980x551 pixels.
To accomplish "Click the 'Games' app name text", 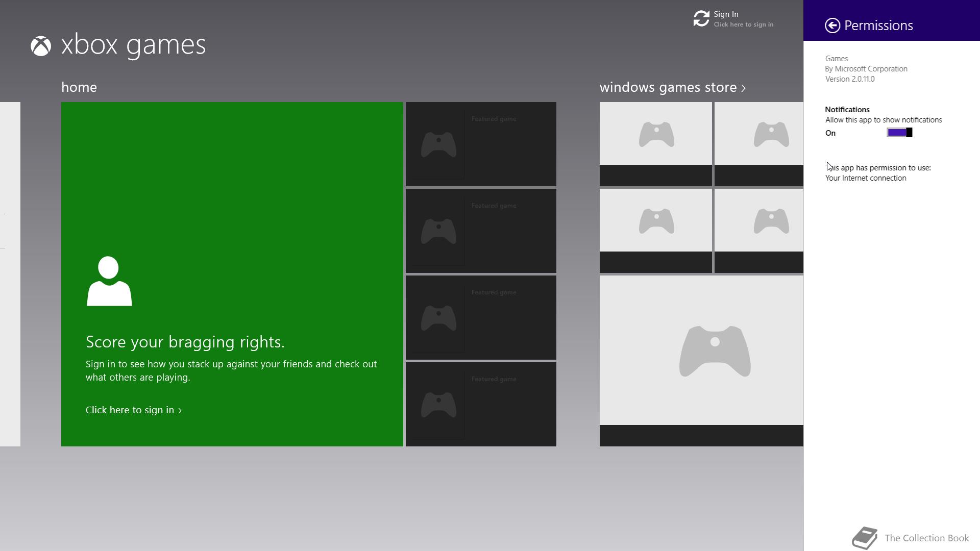I will [x=837, y=59].
